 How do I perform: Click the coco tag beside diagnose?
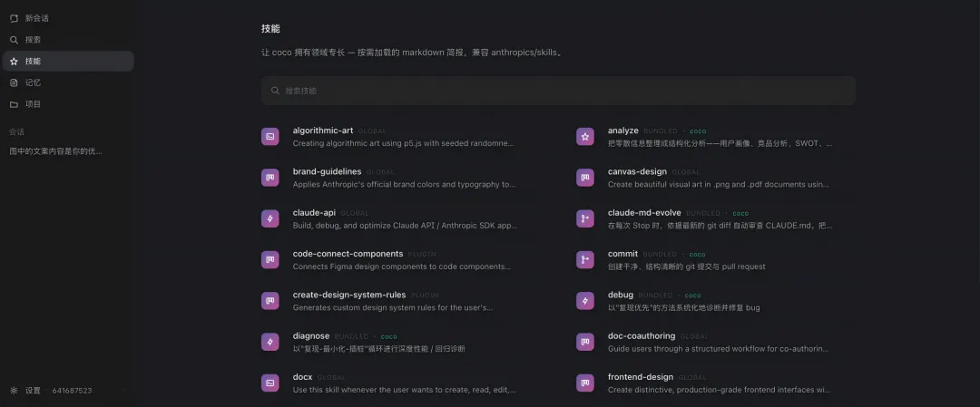(x=388, y=336)
